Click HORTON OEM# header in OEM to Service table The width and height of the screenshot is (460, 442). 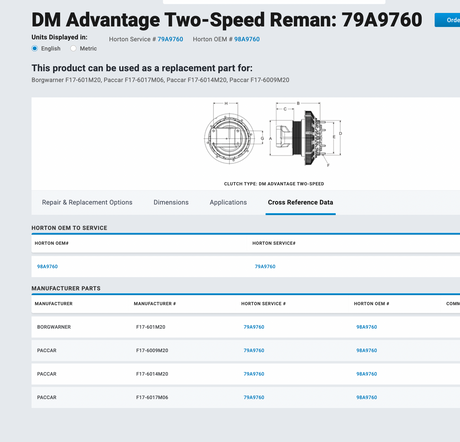[52, 243]
